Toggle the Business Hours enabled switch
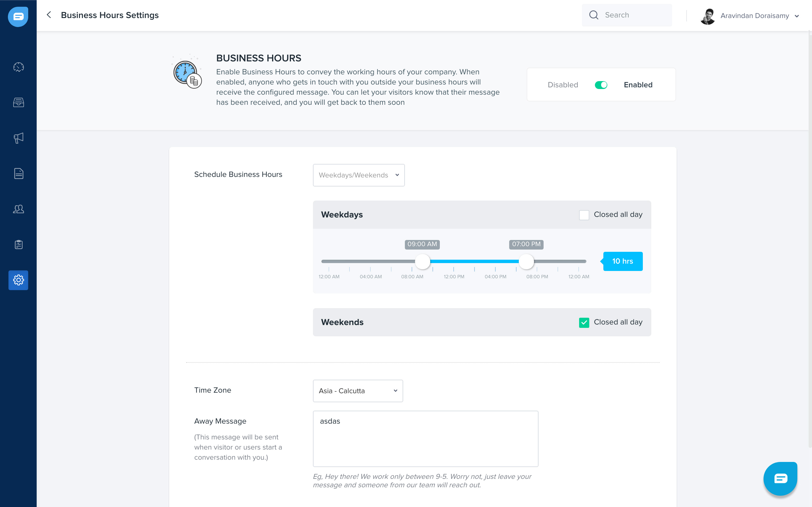This screenshot has height=507, width=812. tap(601, 85)
